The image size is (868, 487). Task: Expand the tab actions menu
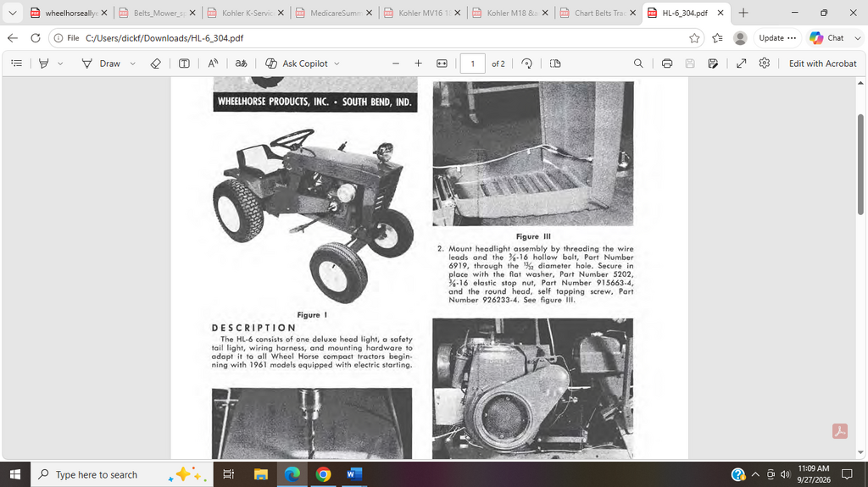(x=12, y=13)
